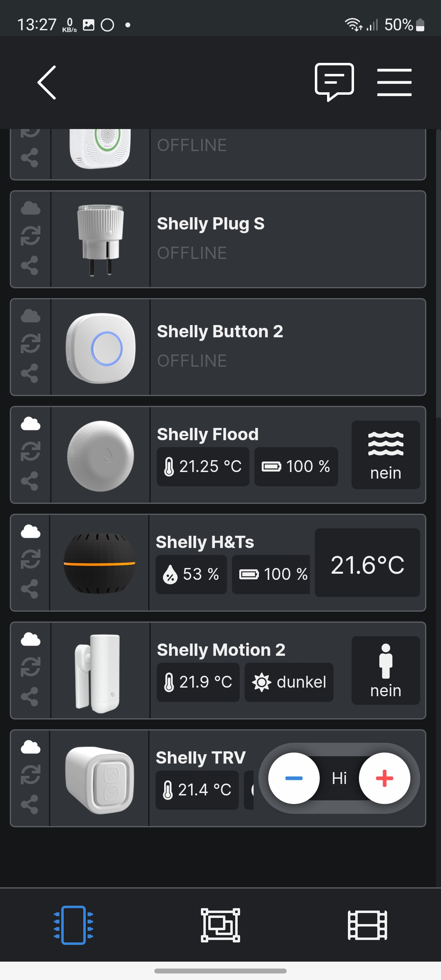Open Shelly Motion 2 motion status tile
Viewport: 441px width, 980px height.
385,670
